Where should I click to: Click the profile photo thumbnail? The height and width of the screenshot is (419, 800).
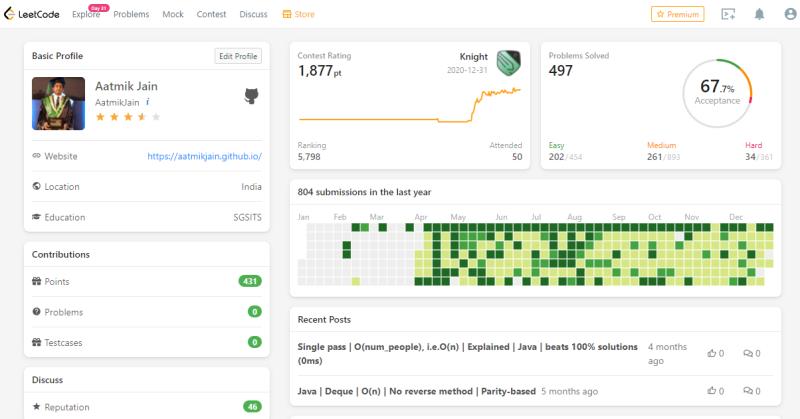coord(58,103)
